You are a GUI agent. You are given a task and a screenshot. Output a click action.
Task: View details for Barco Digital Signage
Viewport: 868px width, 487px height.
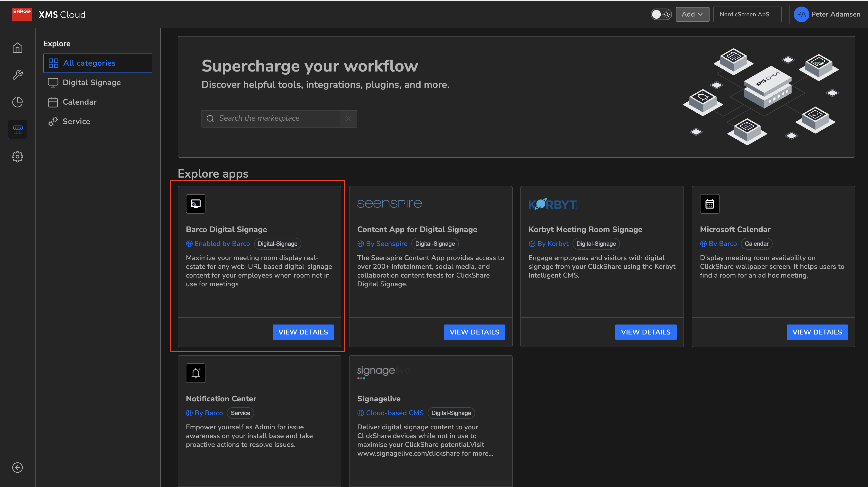(303, 332)
